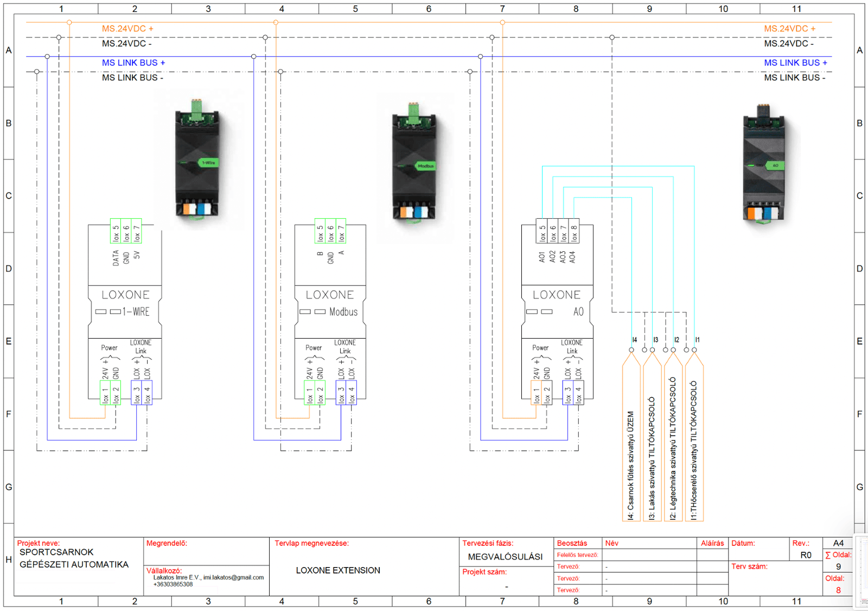
Task: Select orange lox 1 power terminal on AO module
Action: (536, 393)
